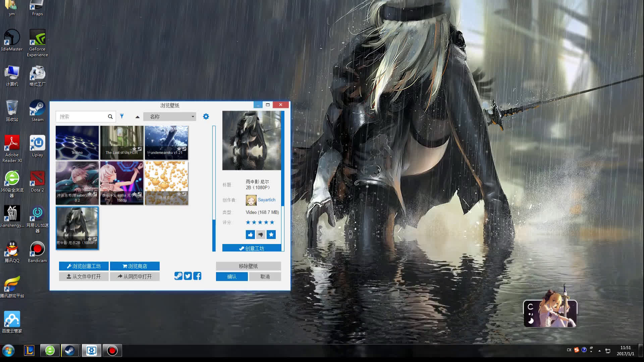Viewport: 644px width, 362px height.
Task: Open 百度云管家 desktop icon
Action: [12, 322]
